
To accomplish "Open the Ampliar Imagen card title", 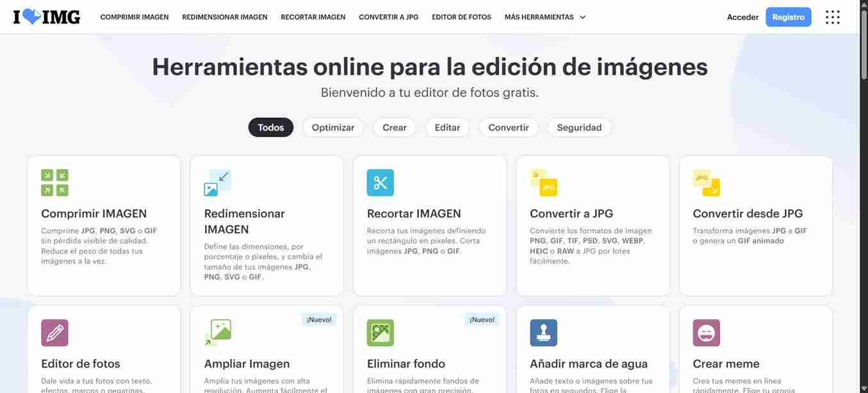I will pyautogui.click(x=247, y=364).
